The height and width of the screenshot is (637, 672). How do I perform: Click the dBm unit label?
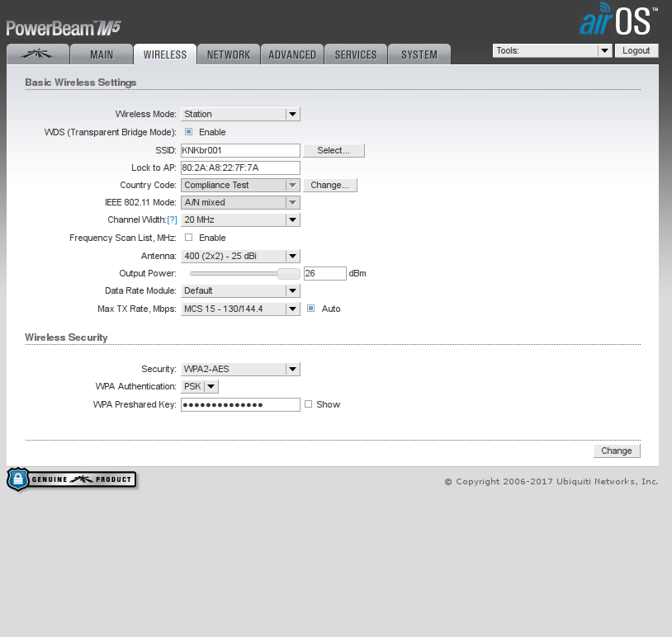point(357,273)
